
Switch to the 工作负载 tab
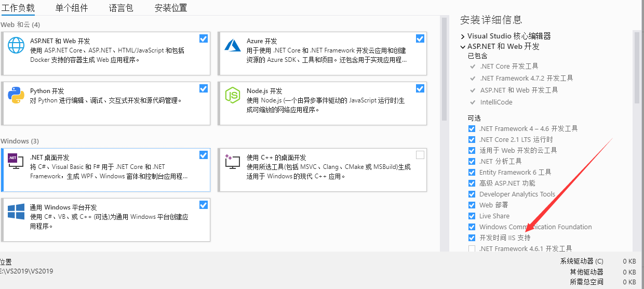pyautogui.click(x=18, y=8)
